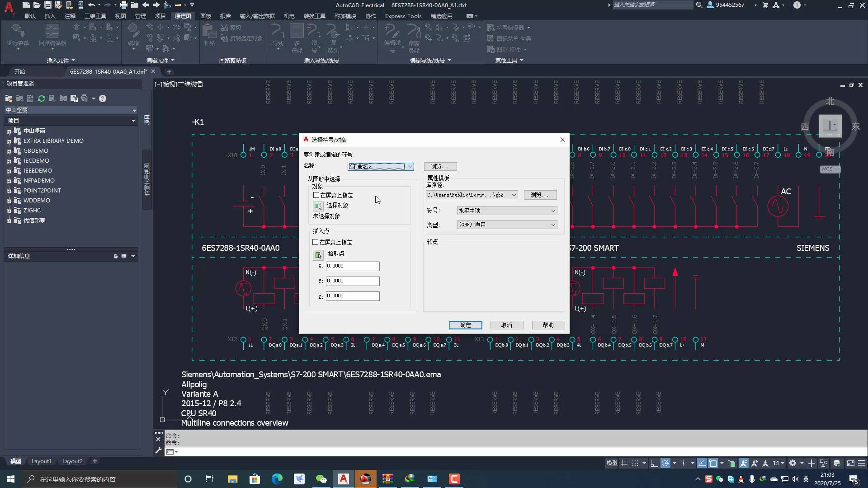Toggle ortho mode icon in status bar
Viewport: 868px width, 488px height.
[x=654, y=463]
